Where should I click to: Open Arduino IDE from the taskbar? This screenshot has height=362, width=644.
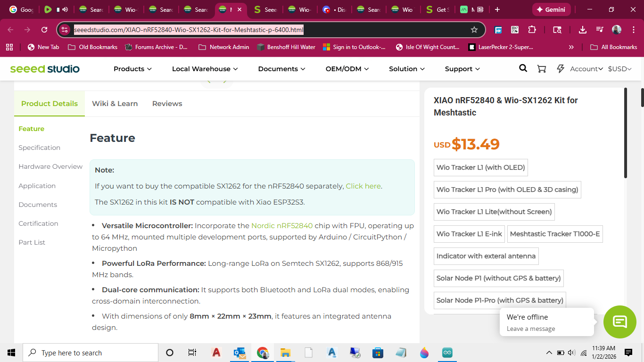(x=447, y=353)
